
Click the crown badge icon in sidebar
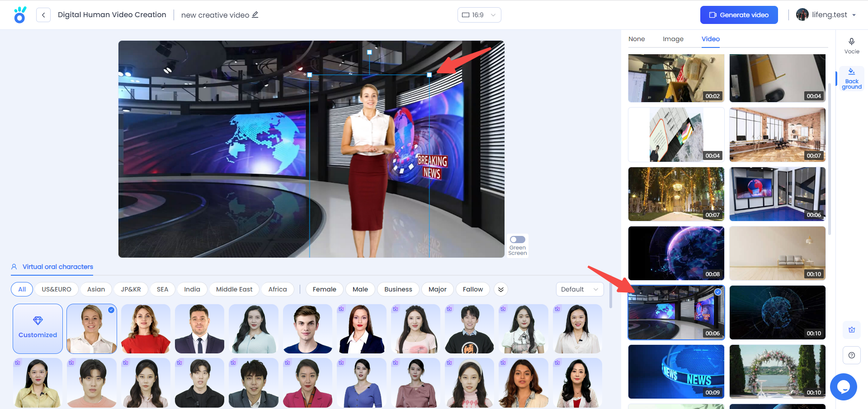(x=852, y=330)
